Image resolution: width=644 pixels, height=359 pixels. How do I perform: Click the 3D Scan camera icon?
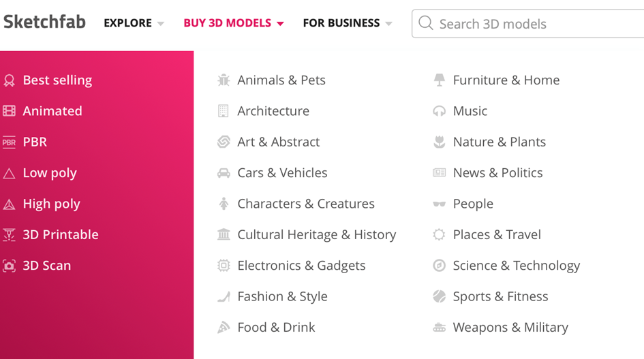9,266
